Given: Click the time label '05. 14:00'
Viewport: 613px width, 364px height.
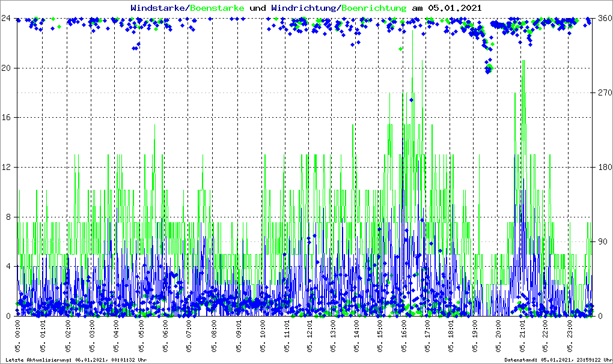Looking at the screenshot, I should [x=356, y=336].
